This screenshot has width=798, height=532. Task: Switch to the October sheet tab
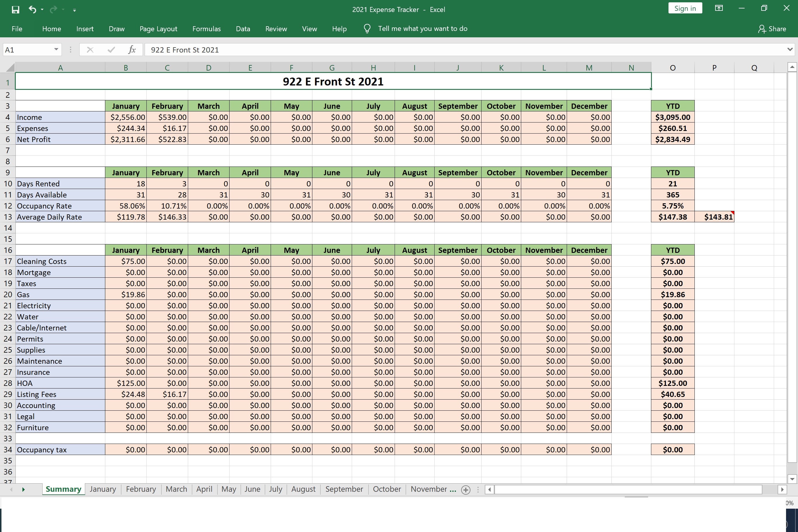click(x=387, y=489)
